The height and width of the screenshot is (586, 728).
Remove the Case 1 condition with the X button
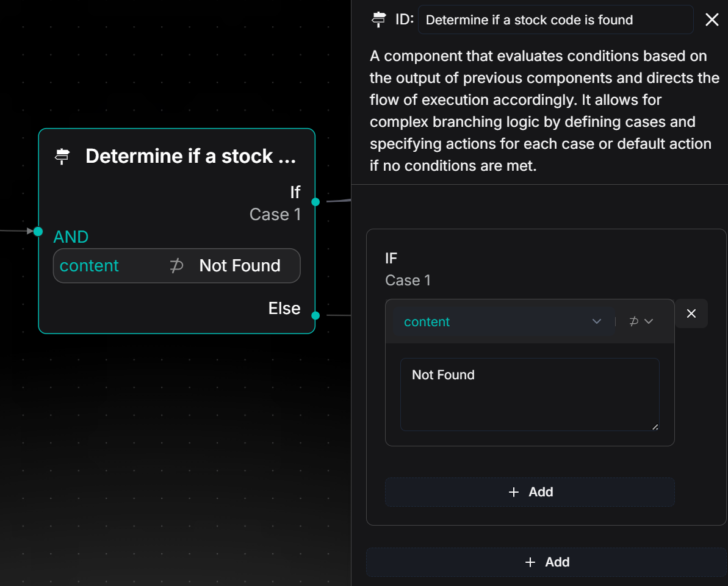coord(691,313)
